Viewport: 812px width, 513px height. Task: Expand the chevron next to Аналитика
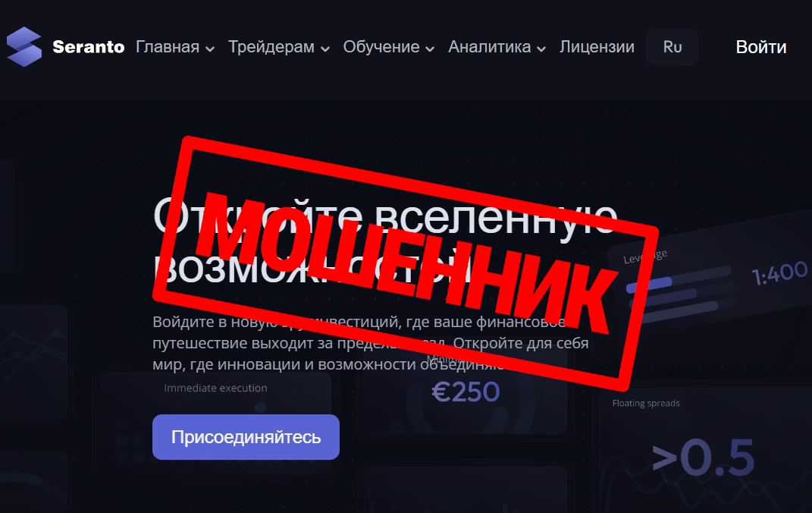pos(541,49)
